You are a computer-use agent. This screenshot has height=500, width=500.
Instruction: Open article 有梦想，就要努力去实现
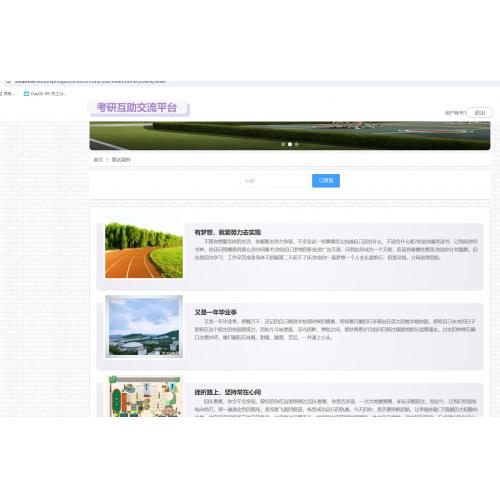(x=228, y=232)
